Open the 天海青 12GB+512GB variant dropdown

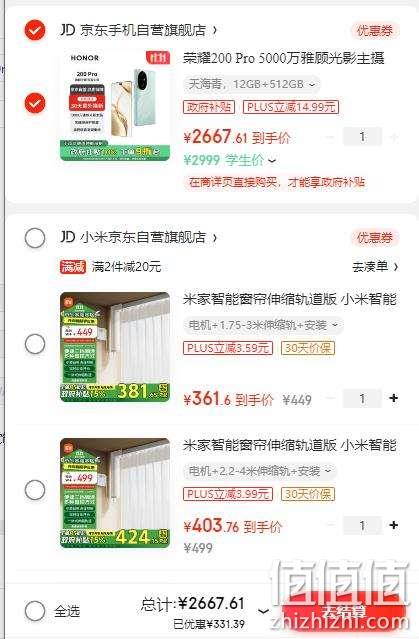[x=251, y=84]
